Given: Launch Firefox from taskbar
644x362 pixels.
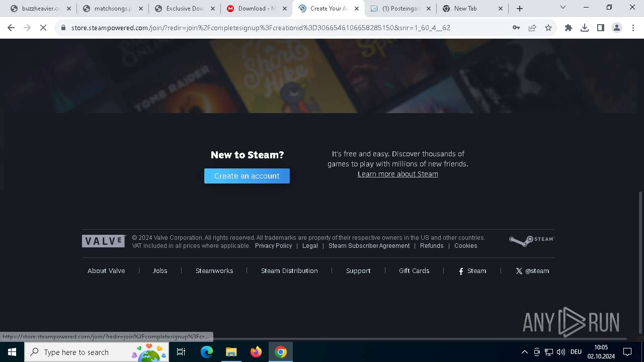Looking at the screenshot, I should pos(256,352).
